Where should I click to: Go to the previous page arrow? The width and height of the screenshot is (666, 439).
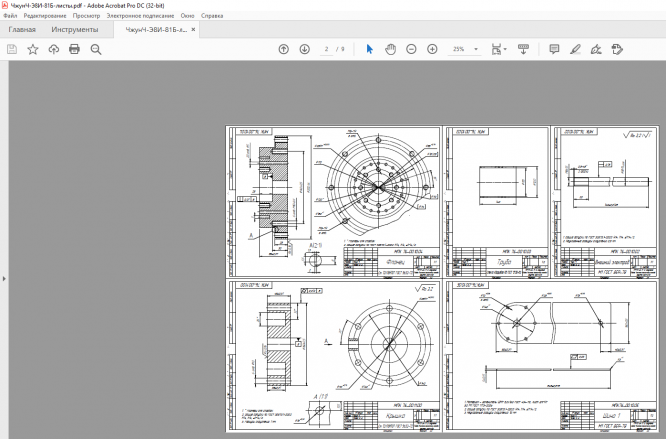(x=283, y=49)
